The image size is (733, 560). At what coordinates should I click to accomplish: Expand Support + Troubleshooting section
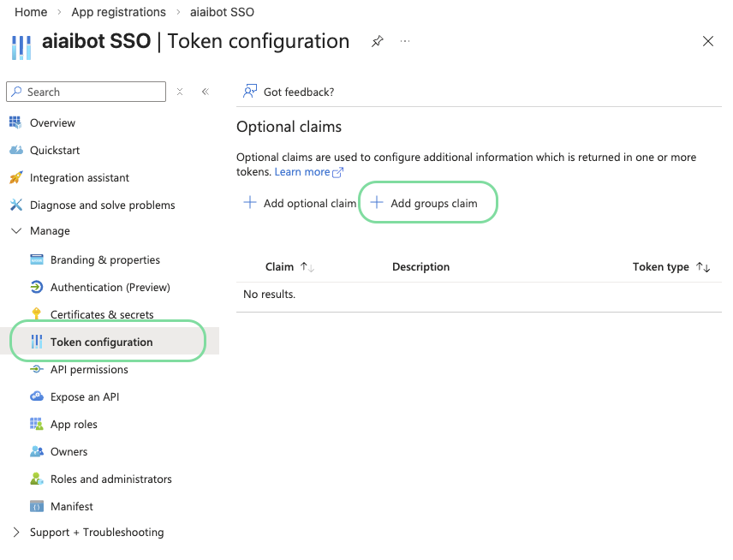16,533
